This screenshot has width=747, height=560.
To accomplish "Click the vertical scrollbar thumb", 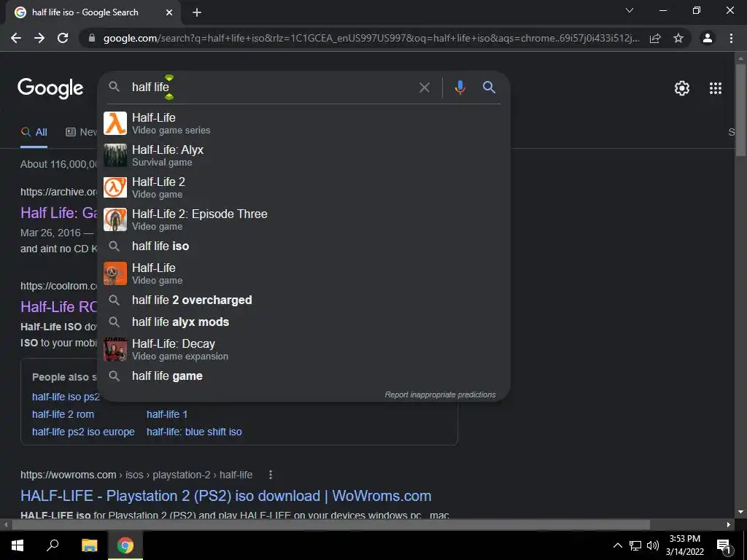I will pos(740,109).
